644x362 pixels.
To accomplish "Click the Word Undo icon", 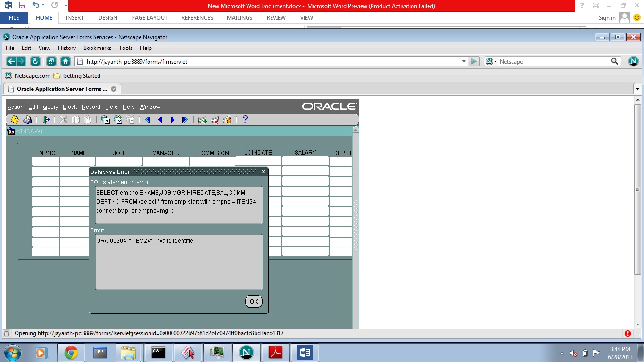I will pos(36,6).
